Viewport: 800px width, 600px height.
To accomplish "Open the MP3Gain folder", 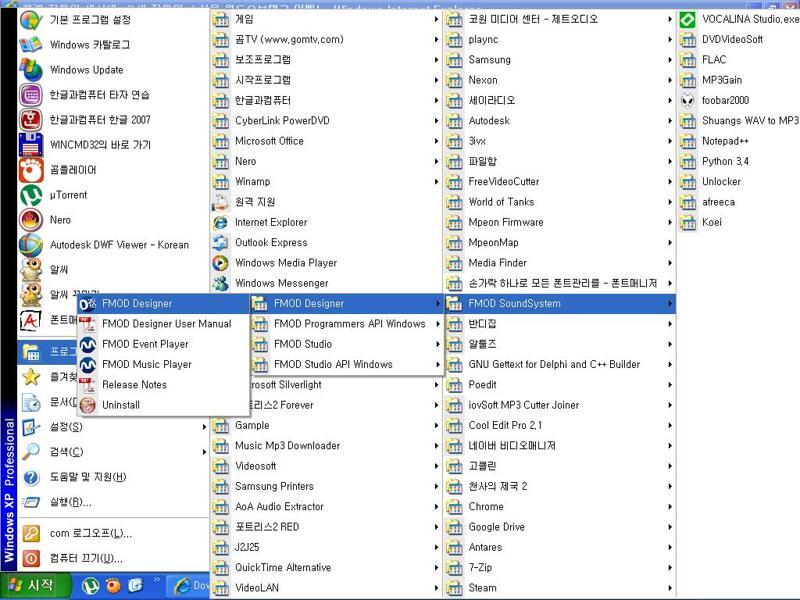I will pyautogui.click(x=738, y=80).
